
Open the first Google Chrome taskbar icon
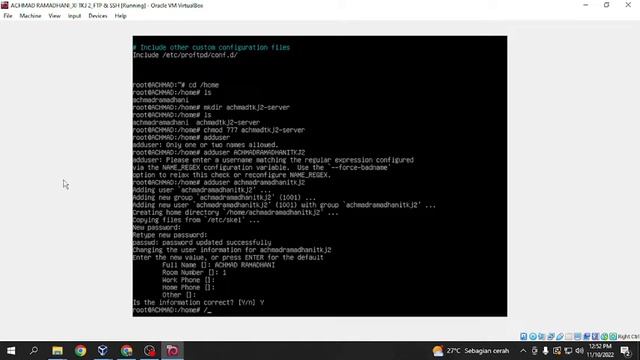[x=80, y=351]
